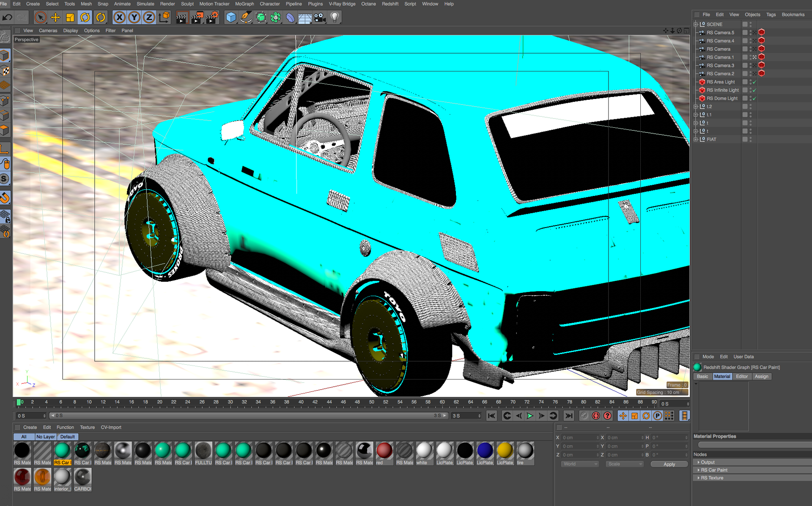Viewport: 812px width, 506px height.
Task: Select the red material swatch
Action: 384,451
